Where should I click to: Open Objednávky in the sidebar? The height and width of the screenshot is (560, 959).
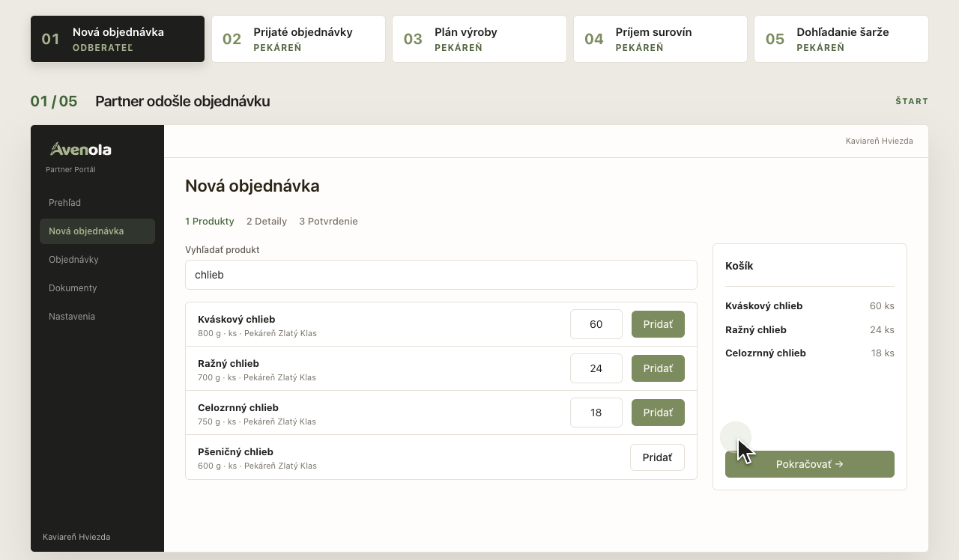pyautogui.click(x=97, y=260)
